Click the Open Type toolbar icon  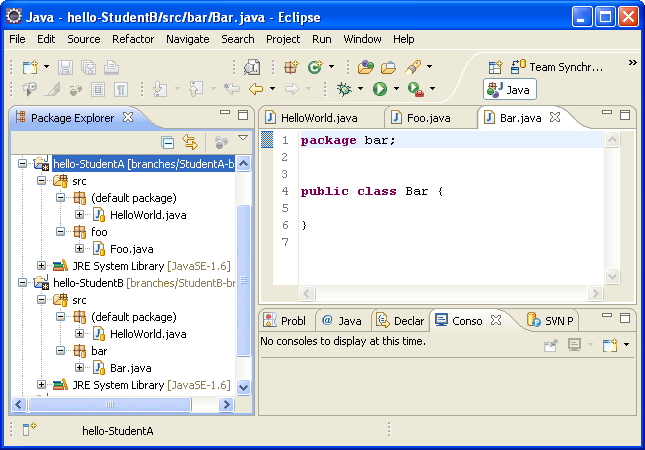366,67
